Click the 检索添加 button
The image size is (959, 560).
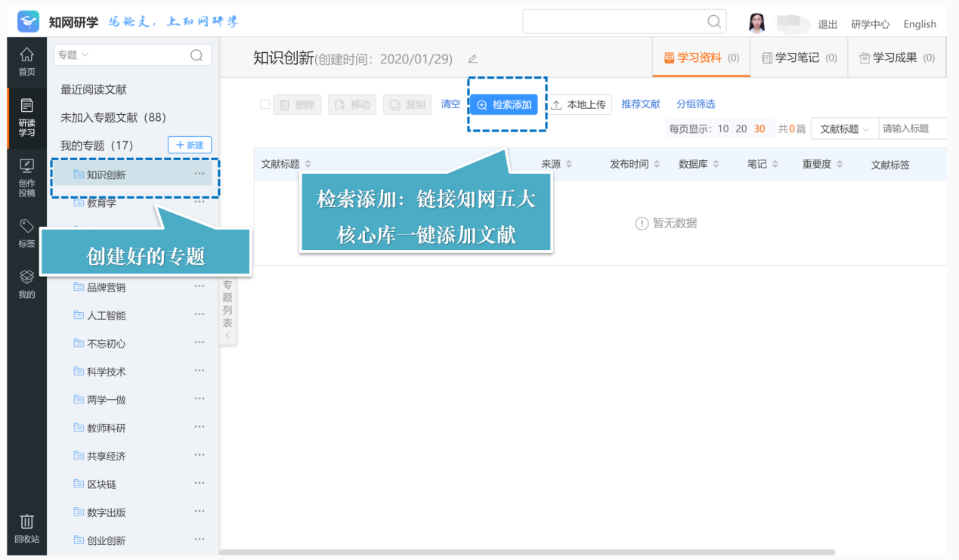(x=504, y=105)
